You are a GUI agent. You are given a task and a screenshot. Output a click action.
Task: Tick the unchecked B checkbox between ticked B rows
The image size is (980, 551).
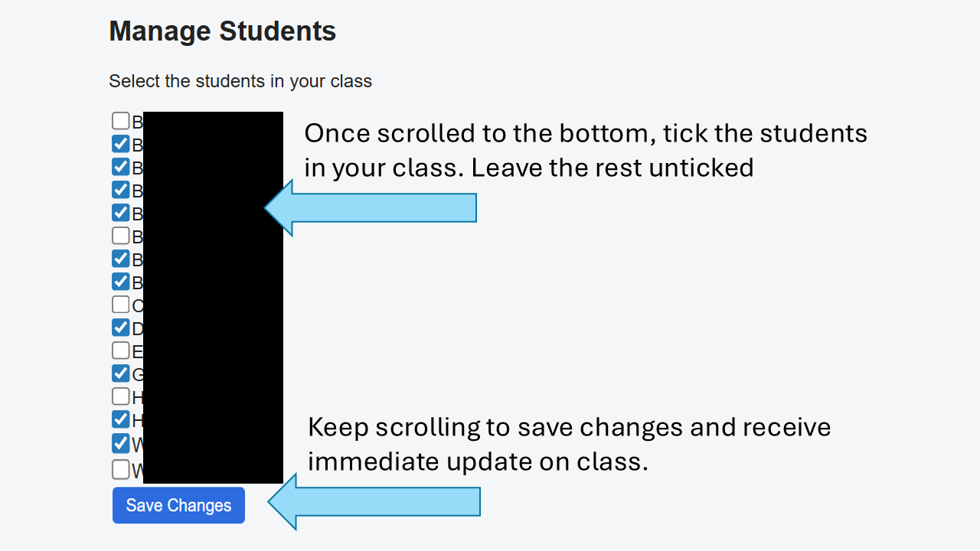point(120,235)
